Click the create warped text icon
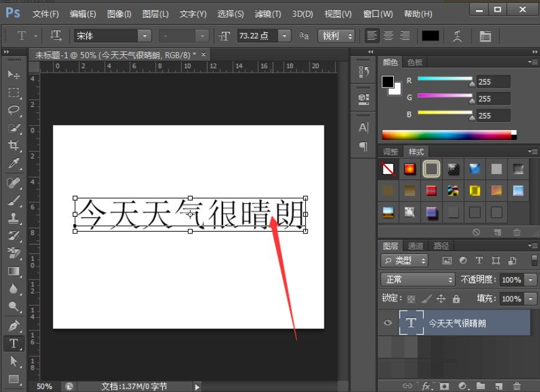540x392 pixels. pyautogui.click(x=458, y=36)
